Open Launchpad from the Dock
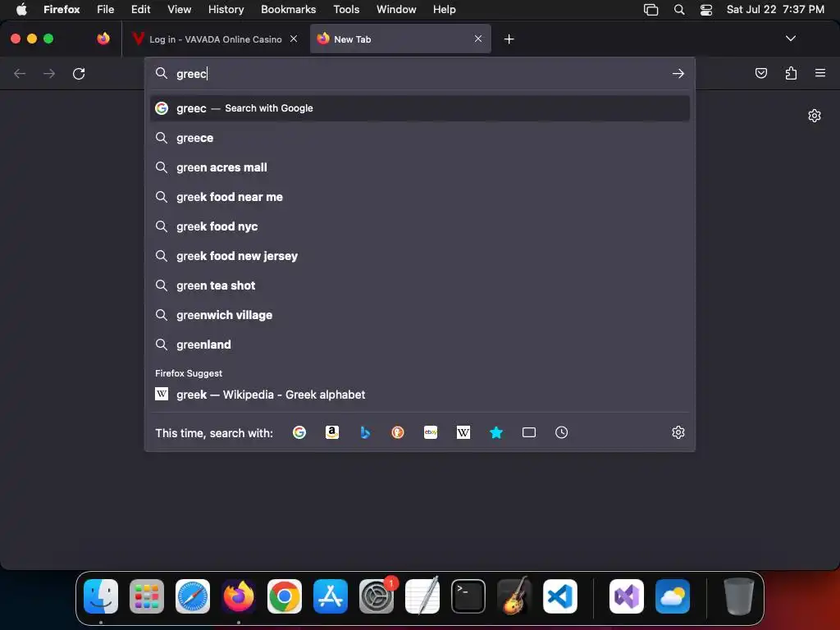 click(147, 596)
